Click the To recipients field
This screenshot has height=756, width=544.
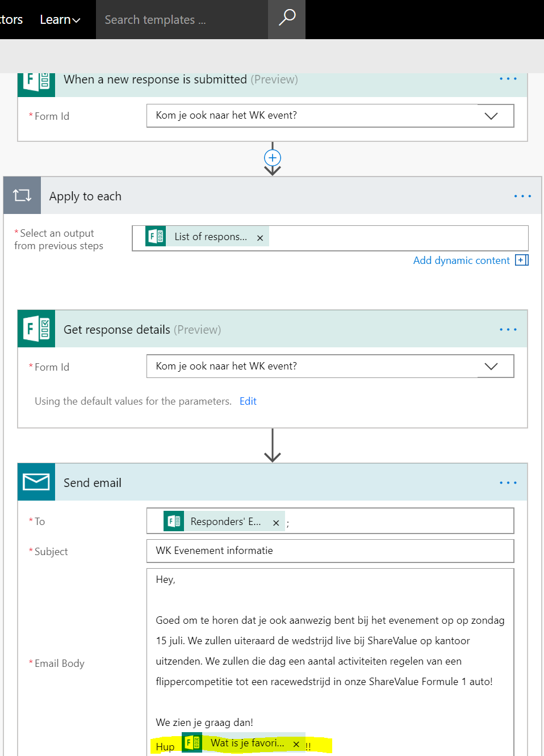point(330,521)
